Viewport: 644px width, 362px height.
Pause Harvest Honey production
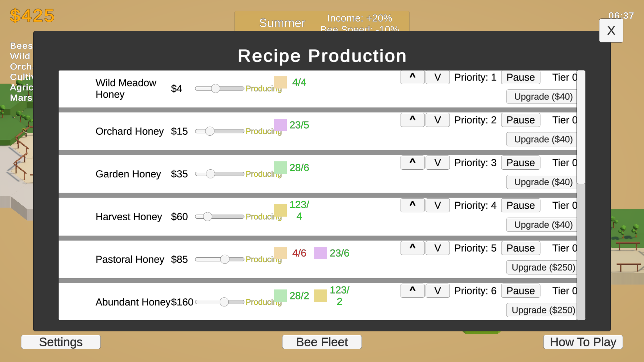point(520,205)
